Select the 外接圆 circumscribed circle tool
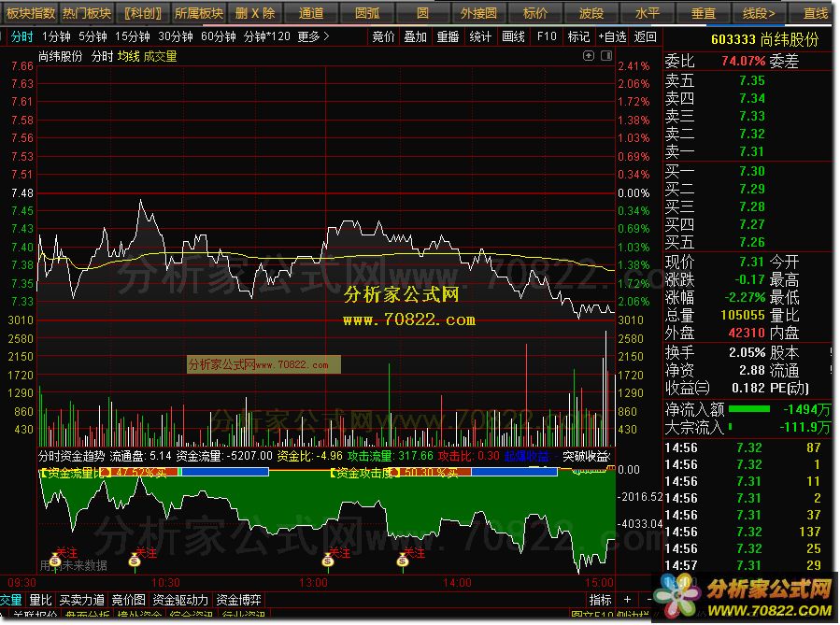The height and width of the screenshot is (625, 840). pos(478,13)
